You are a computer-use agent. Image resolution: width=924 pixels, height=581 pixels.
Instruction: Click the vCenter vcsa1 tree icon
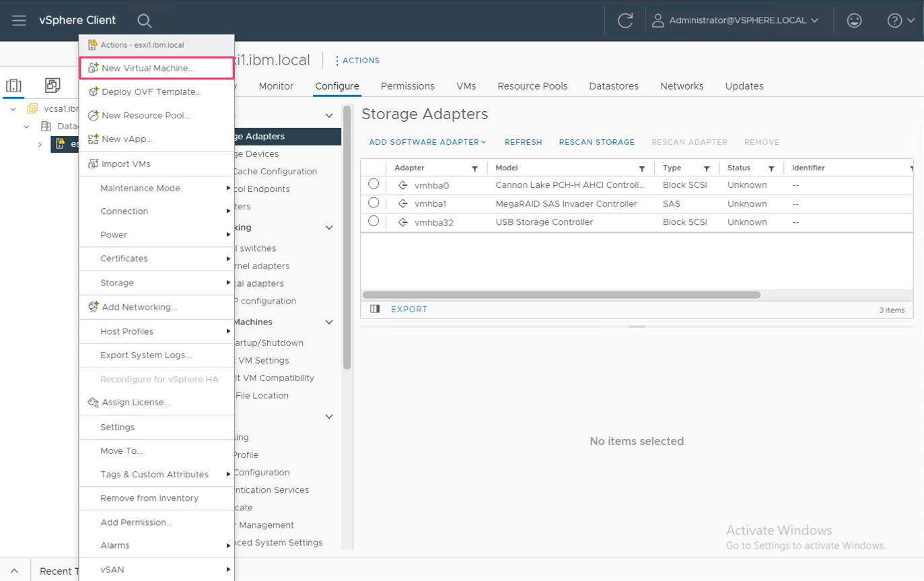pos(32,108)
